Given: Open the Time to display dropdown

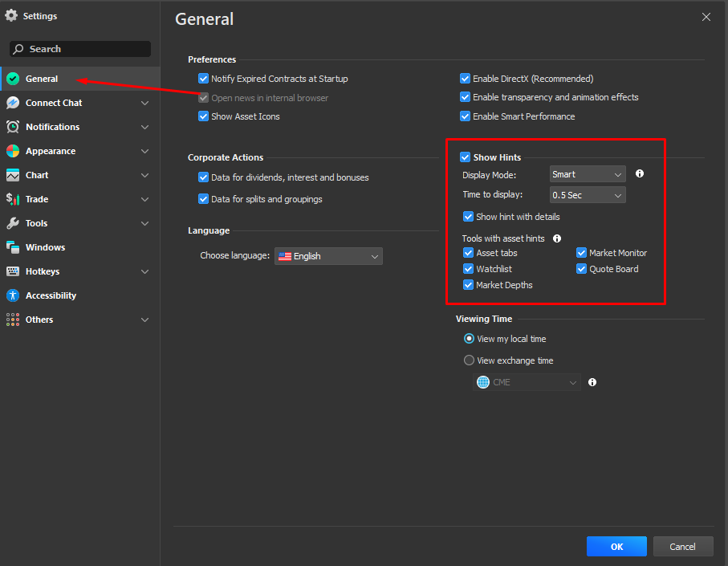Looking at the screenshot, I should pyautogui.click(x=588, y=195).
